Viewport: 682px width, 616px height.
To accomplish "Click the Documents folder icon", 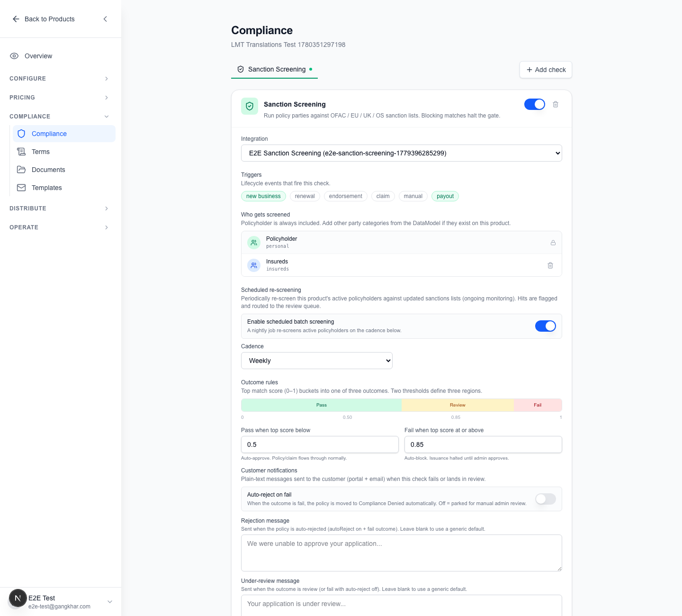I will (21, 170).
